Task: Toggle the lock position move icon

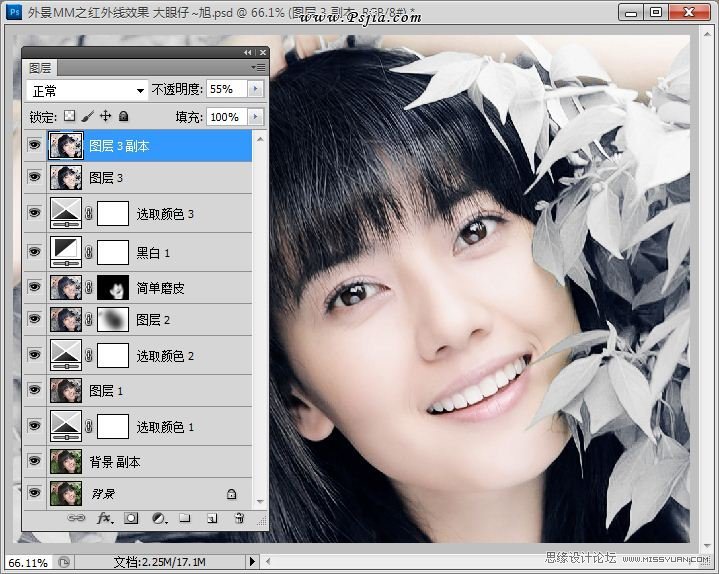Action: tap(105, 116)
